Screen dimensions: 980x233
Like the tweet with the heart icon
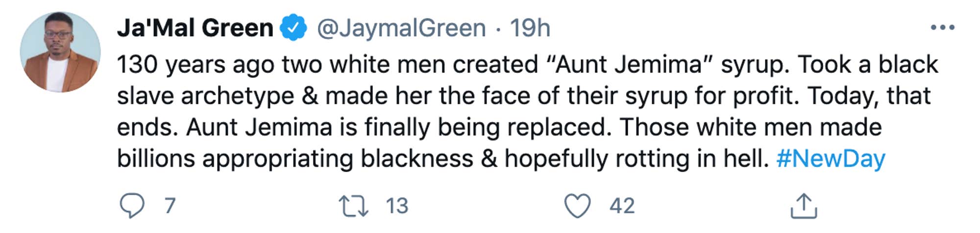(578, 206)
